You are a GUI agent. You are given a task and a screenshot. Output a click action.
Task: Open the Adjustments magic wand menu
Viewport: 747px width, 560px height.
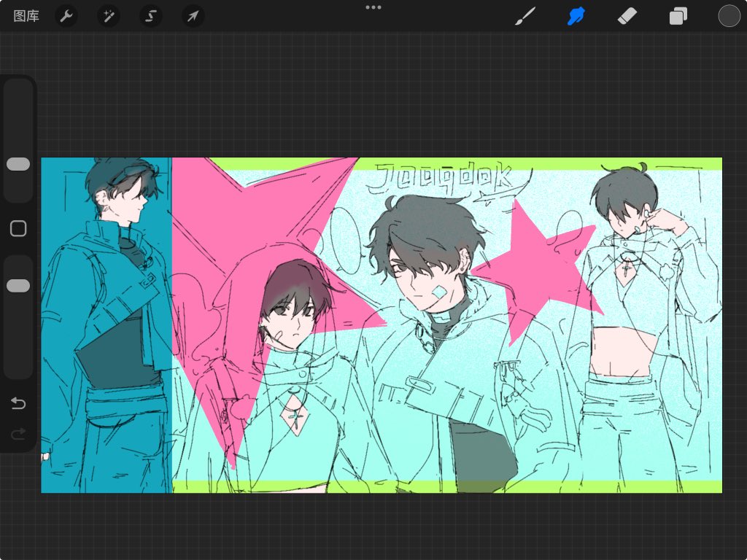click(x=109, y=16)
